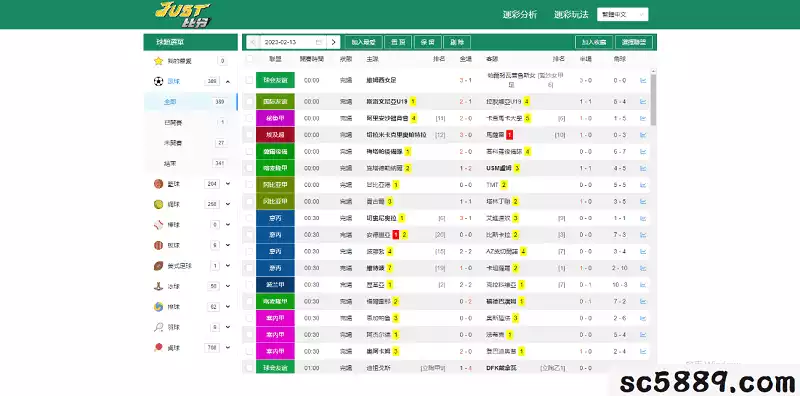The width and height of the screenshot is (800, 396).
Task: Select the 結束 filter with count 341
Action: point(191,163)
